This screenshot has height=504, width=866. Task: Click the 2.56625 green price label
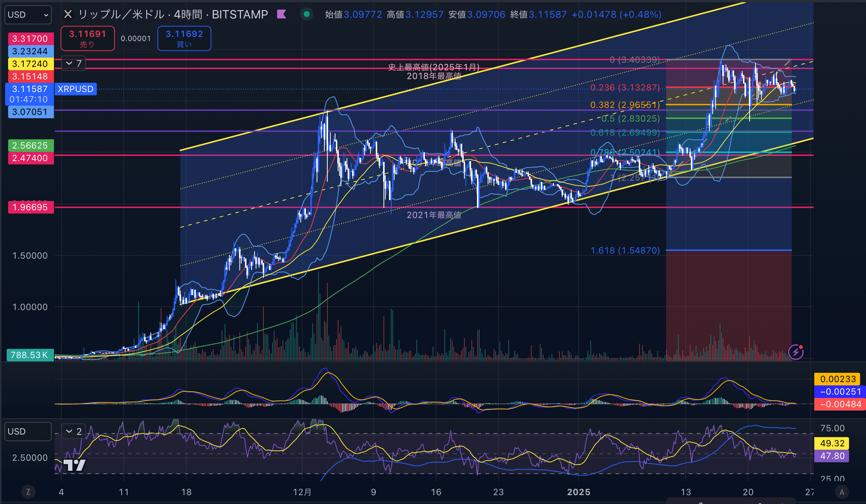coord(30,146)
